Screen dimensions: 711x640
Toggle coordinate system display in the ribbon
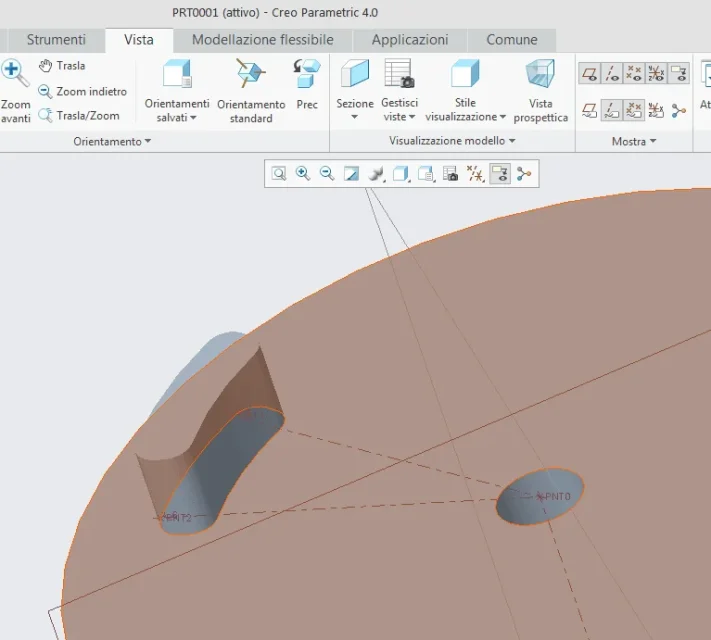(x=656, y=73)
